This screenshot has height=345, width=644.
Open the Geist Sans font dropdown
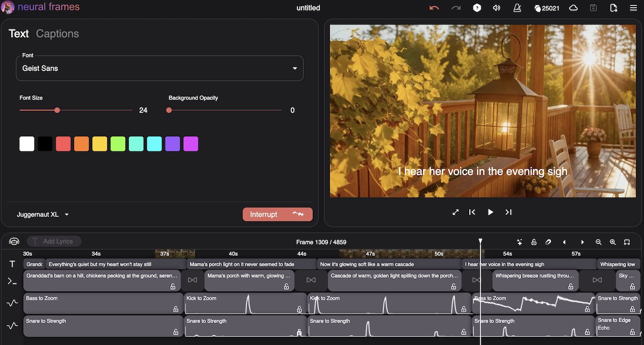[x=160, y=69]
